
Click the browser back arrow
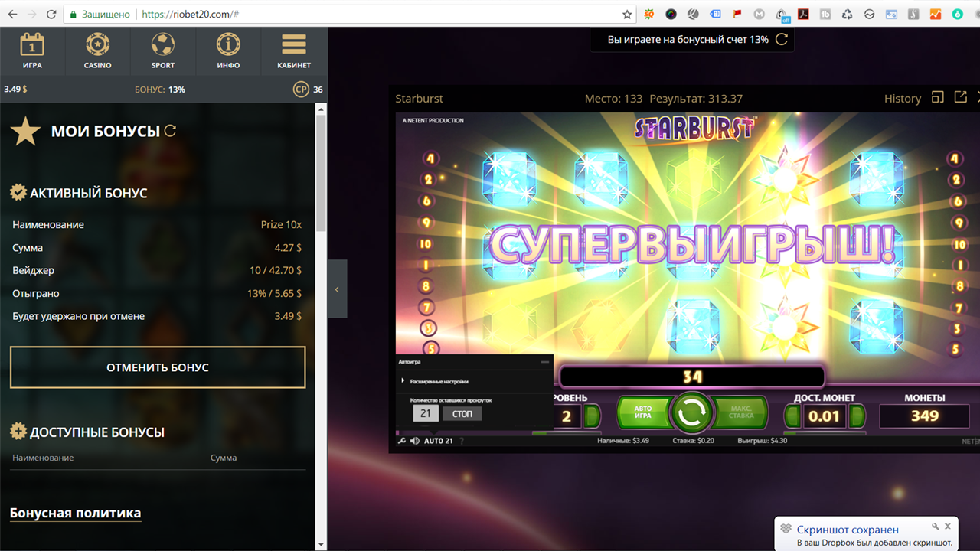point(12,15)
